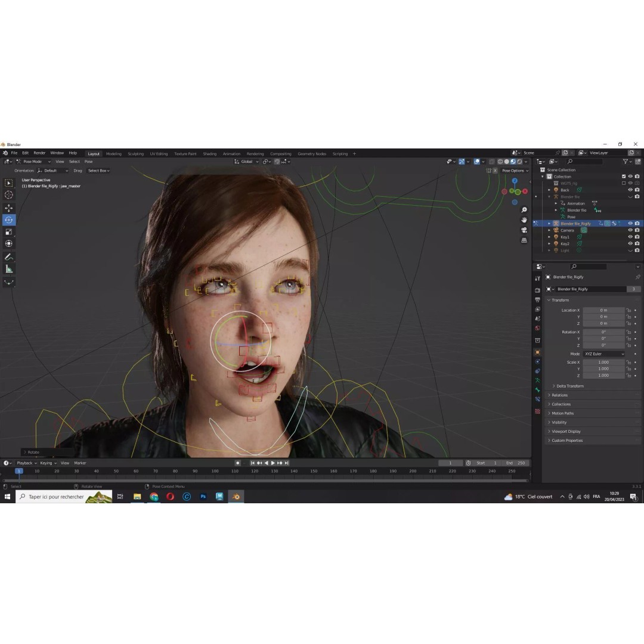Viewport: 644px width, 644px height.
Task: Open the Render menu
Action: pyautogui.click(x=39, y=153)
